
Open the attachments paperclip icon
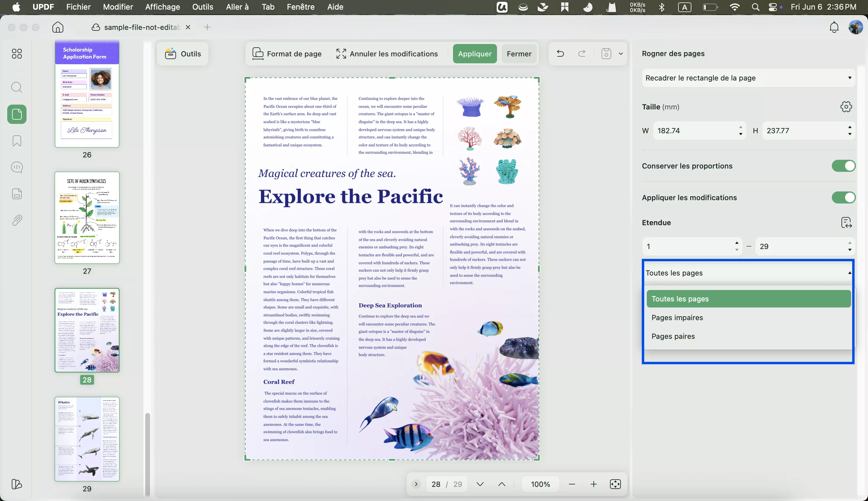[17, 220]
